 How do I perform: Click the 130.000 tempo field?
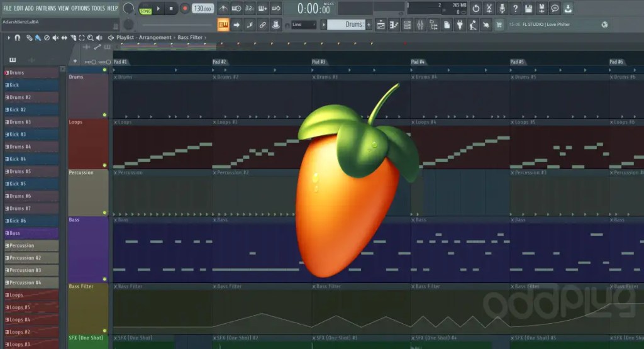[203, 8]
